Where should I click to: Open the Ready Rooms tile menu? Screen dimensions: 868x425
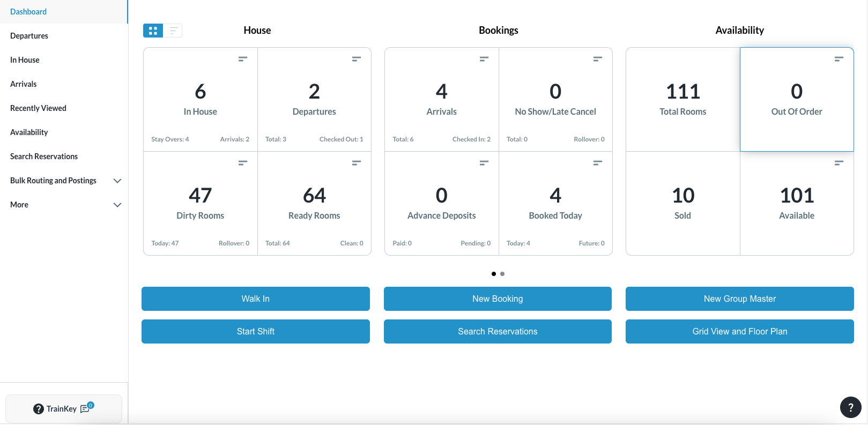pos(356,163)
